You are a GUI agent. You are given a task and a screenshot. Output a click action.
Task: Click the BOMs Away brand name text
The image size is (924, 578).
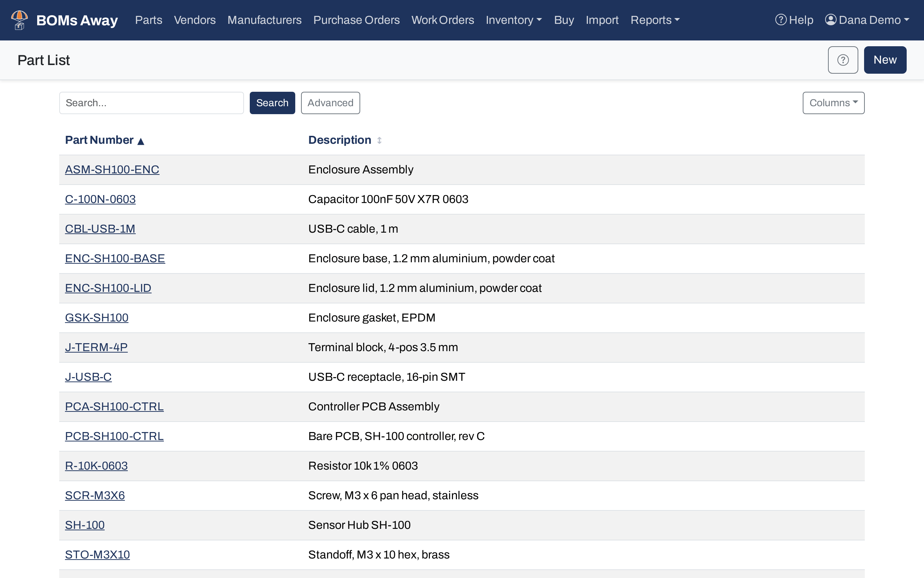(77, 20)
